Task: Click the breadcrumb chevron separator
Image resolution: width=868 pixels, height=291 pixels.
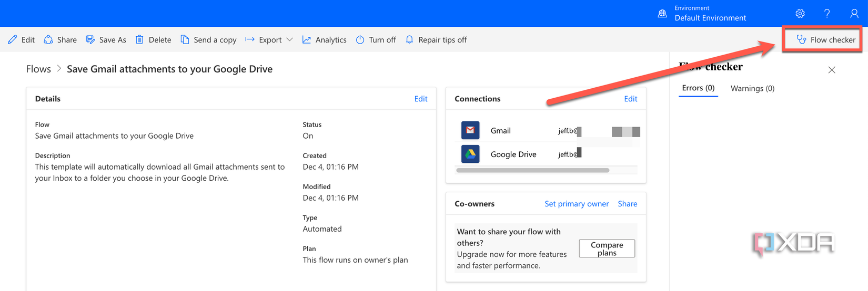Action: [59, 69]
